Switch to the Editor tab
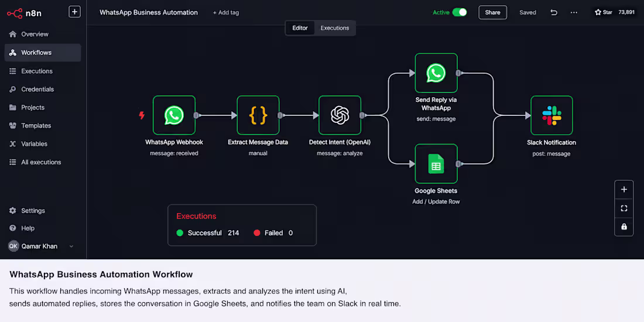This screenshot has height=322, width=644. click(x=300, y=28)
